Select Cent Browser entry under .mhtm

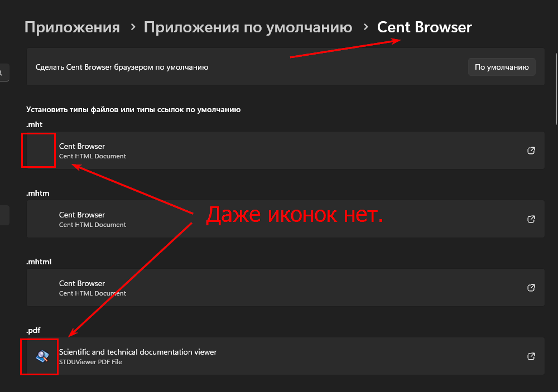(x=285, y=219)
